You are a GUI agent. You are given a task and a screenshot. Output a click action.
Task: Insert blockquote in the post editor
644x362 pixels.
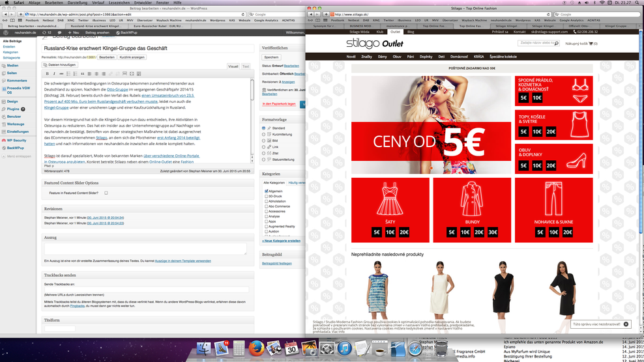coord(83,74)
